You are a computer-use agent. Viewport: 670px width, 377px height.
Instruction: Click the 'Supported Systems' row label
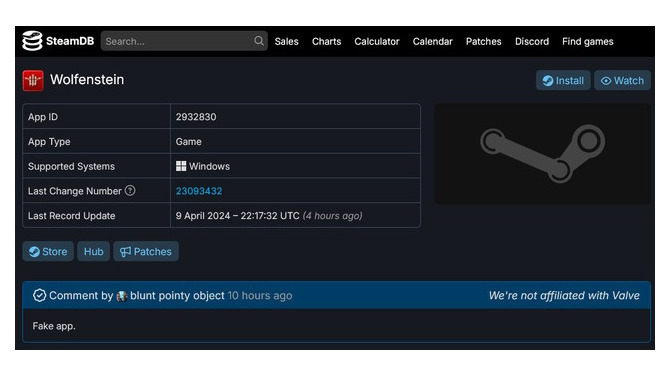(71, 166)
